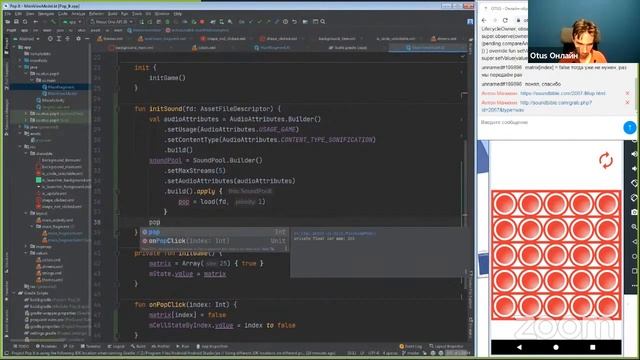640x360 pixels.
Task: Pop the center bubble in emulator grid
Action: pyautogui.click(x=556, y=255)
